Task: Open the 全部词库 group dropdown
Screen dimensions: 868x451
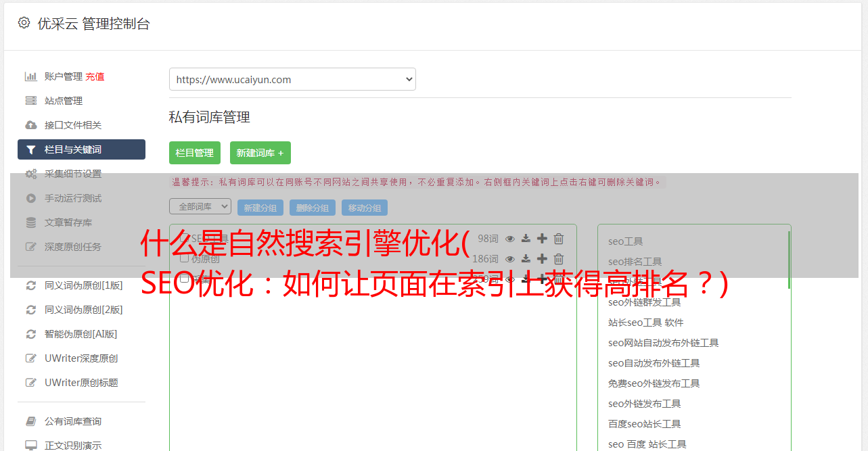Action: 200,207
